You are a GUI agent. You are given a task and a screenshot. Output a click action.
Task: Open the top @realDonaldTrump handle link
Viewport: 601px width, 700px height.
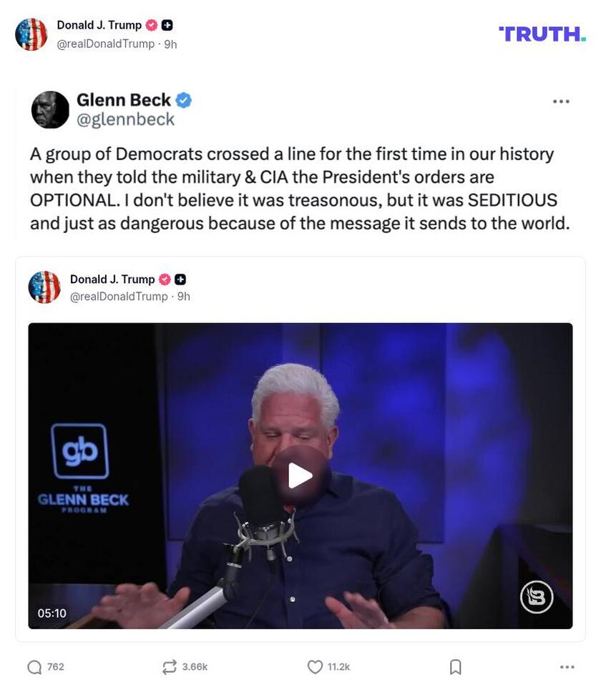105,44
